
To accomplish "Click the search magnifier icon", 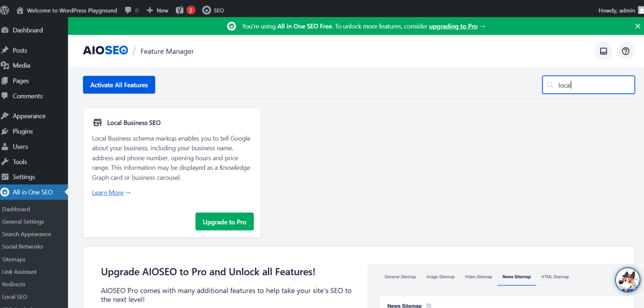I will click(x=550, y=85).
